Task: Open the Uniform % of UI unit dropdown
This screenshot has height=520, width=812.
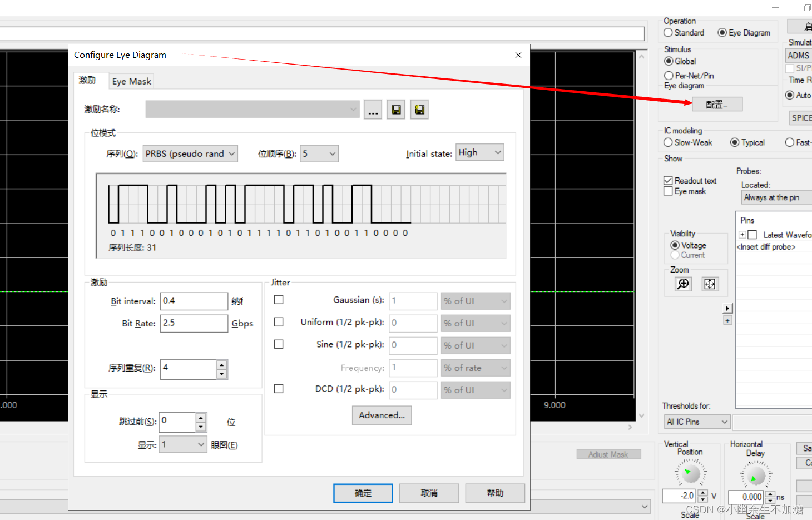Action: click(476, 323)
